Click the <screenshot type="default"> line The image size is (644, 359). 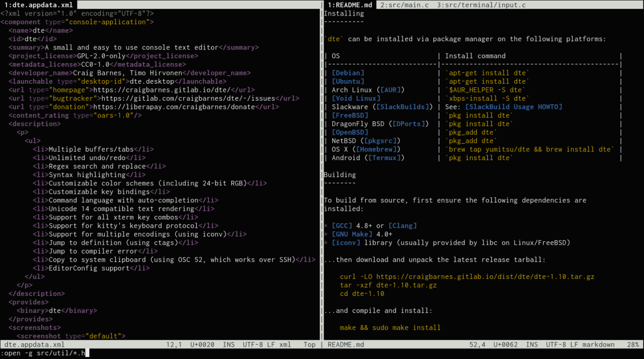[71, 336]
